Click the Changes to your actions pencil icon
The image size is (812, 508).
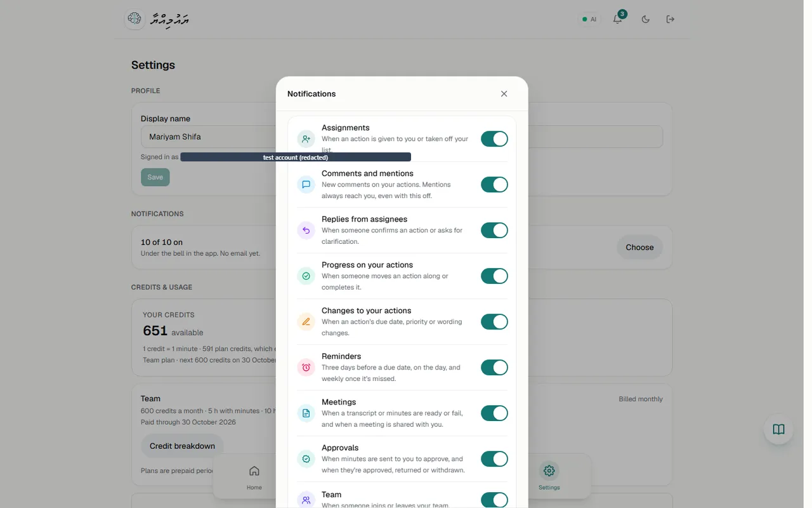pyautogui.click(x=306, y=322)
